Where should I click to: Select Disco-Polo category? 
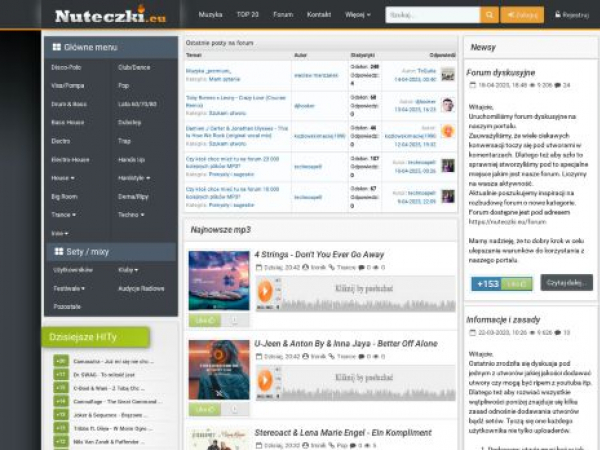click(66, 67)
